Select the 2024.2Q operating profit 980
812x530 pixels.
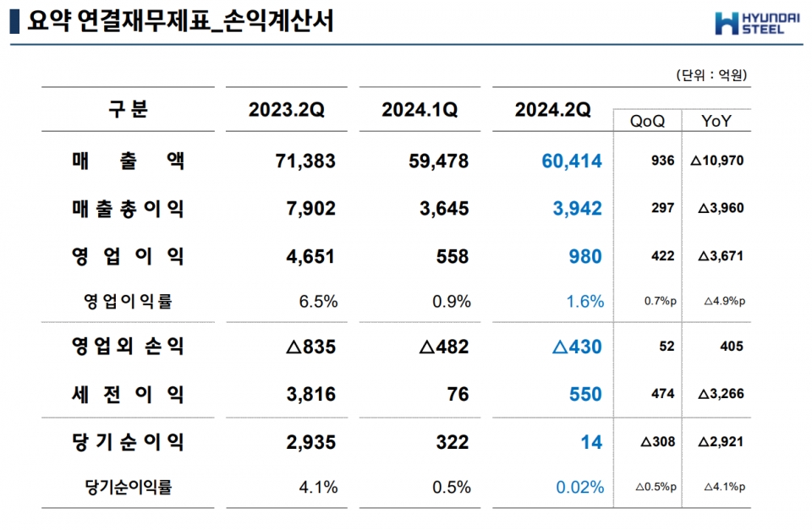(584, 256)
